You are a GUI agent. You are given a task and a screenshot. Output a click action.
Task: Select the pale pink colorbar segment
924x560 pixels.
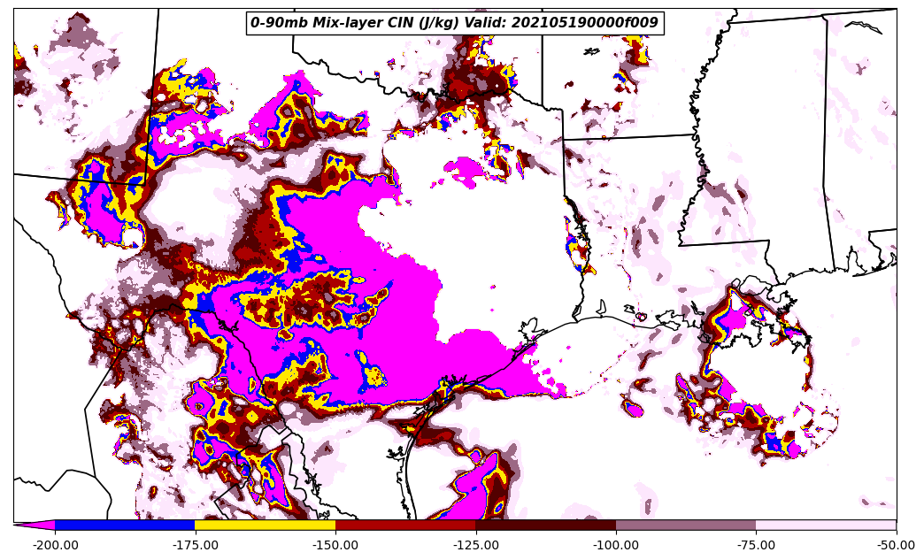[x=826, y=525]
